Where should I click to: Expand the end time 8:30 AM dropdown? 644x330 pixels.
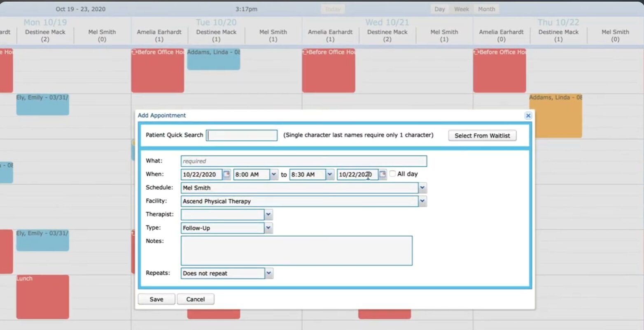(330, 174)
